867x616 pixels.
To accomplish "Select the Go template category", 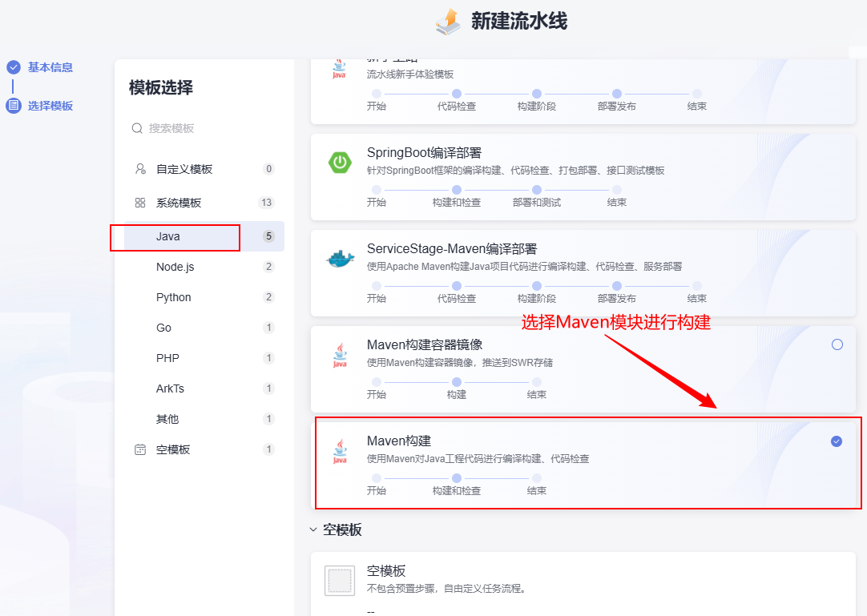I will coord(204,328).
